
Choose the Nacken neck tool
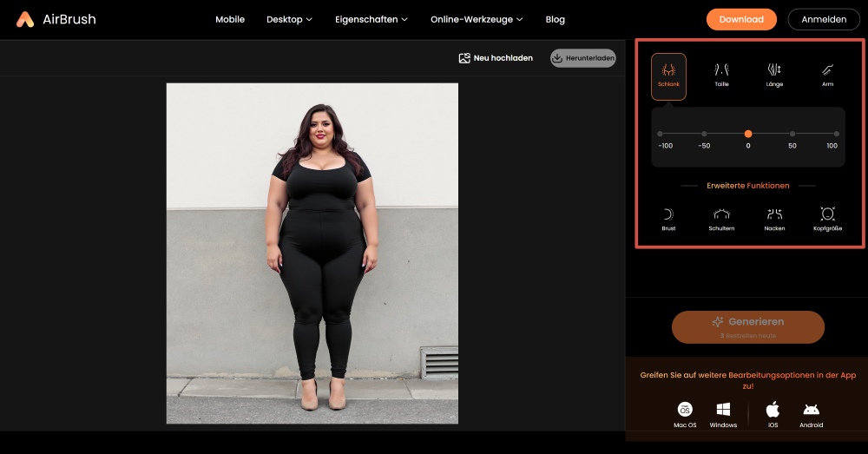(774, 219)
